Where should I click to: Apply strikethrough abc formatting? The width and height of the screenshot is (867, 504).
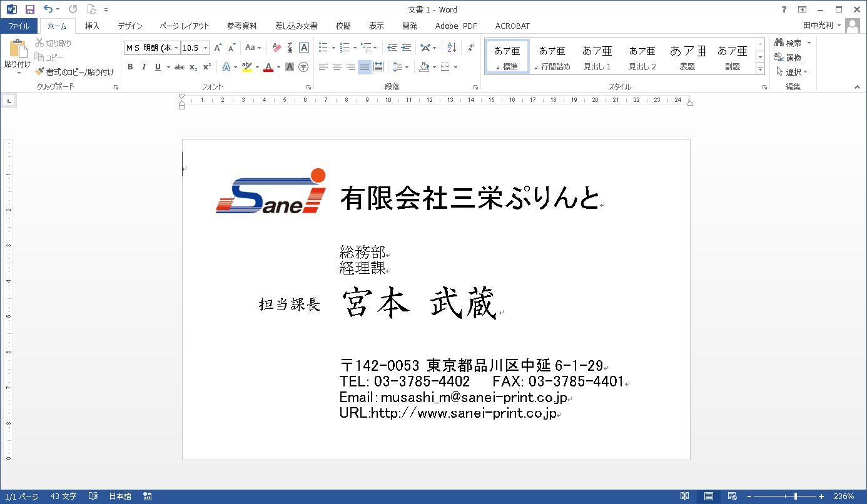(x=180, y=67)
